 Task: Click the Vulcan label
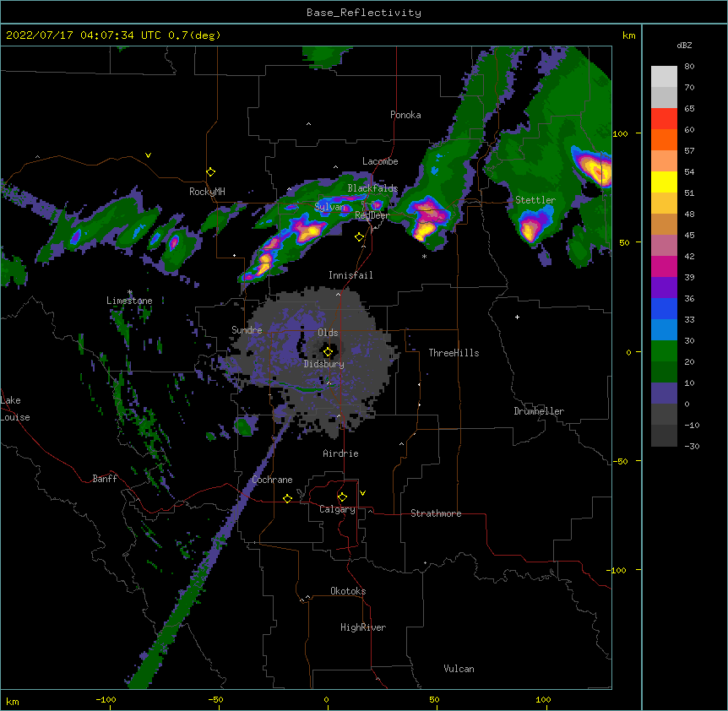point(459,669)
